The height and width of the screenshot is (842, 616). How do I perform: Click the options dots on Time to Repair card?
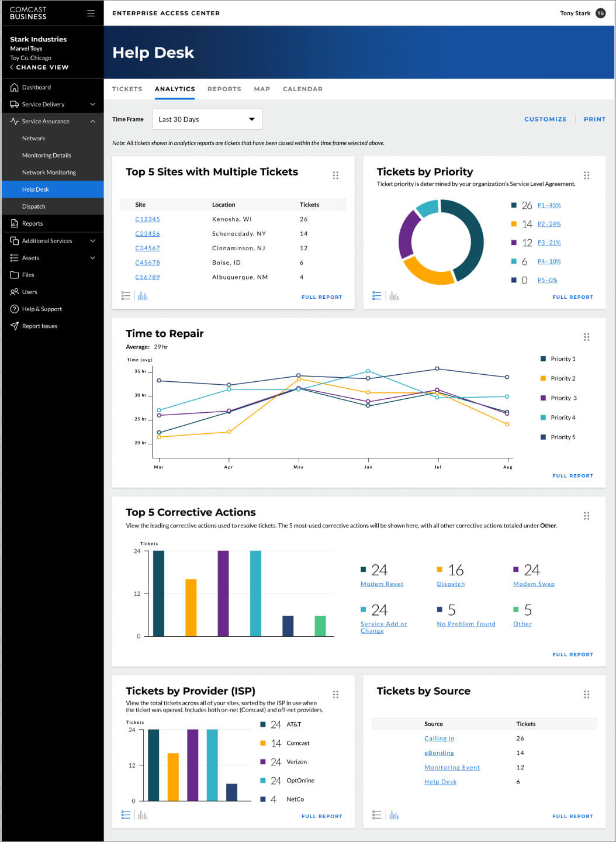coord(586,337)
